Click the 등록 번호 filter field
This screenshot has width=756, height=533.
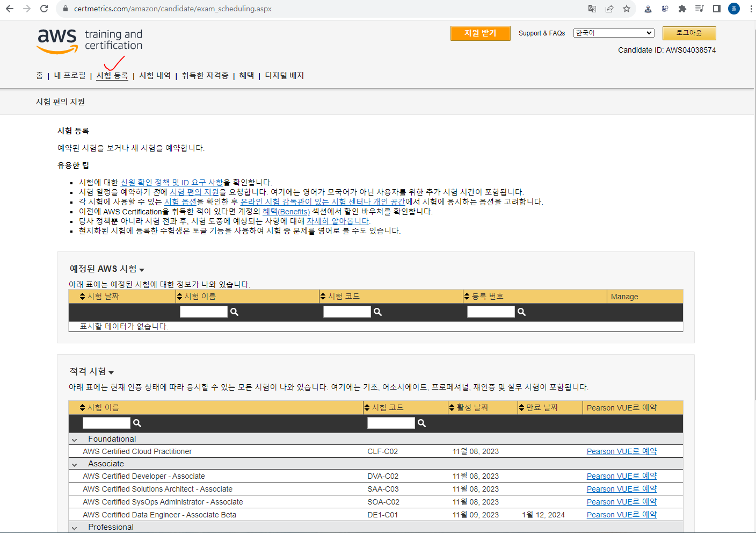click(x=491, y=312)
